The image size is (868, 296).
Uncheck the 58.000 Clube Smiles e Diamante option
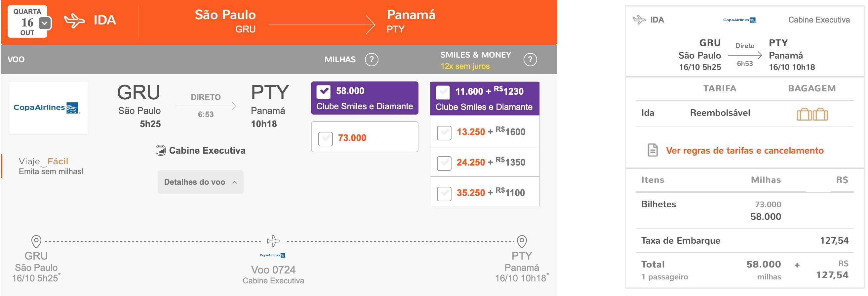click(324, 91)
